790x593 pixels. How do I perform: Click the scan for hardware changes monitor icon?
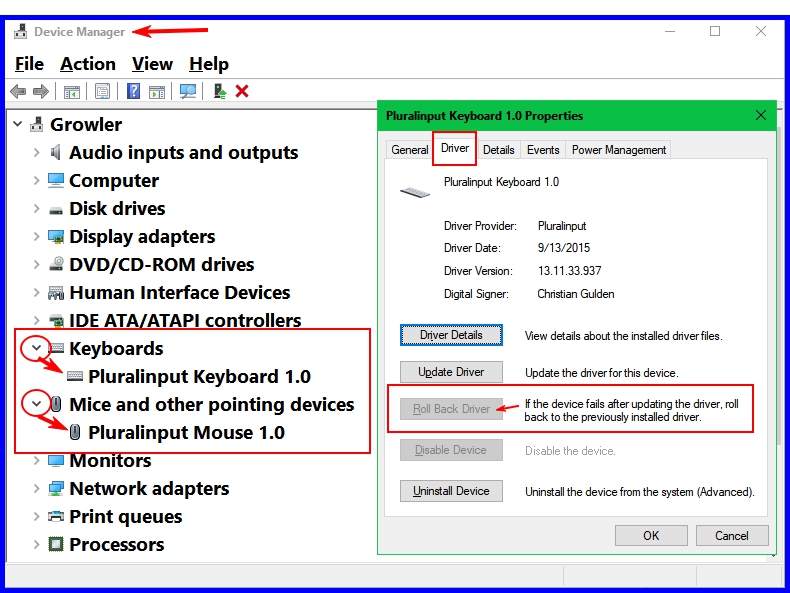(187, 91)
